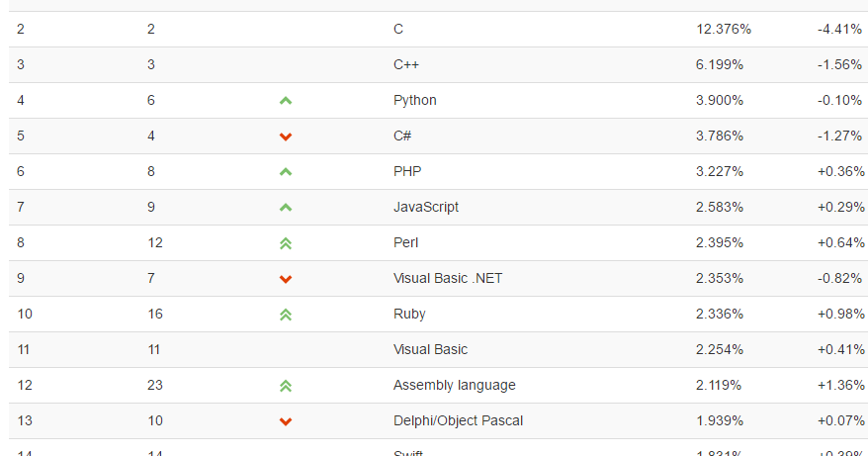Click the Ruby language name
The width and height of the screenshot is (868, 456).
pos(409,315)
